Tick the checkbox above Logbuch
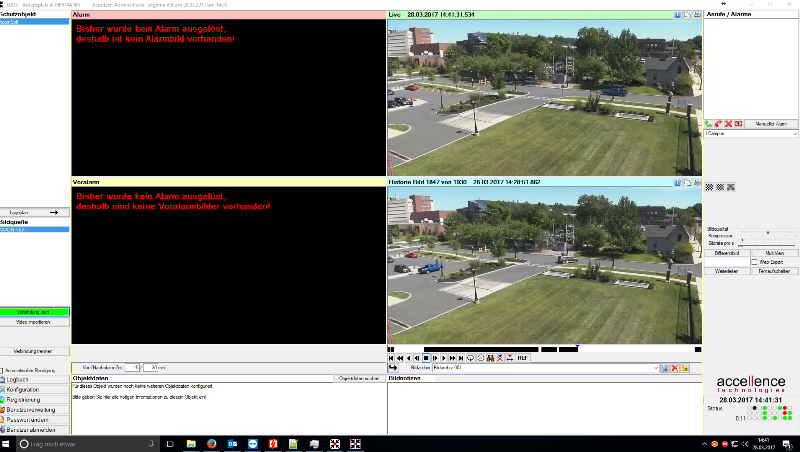The width and height of the screenshot is (800, 452). click(2, 370)
